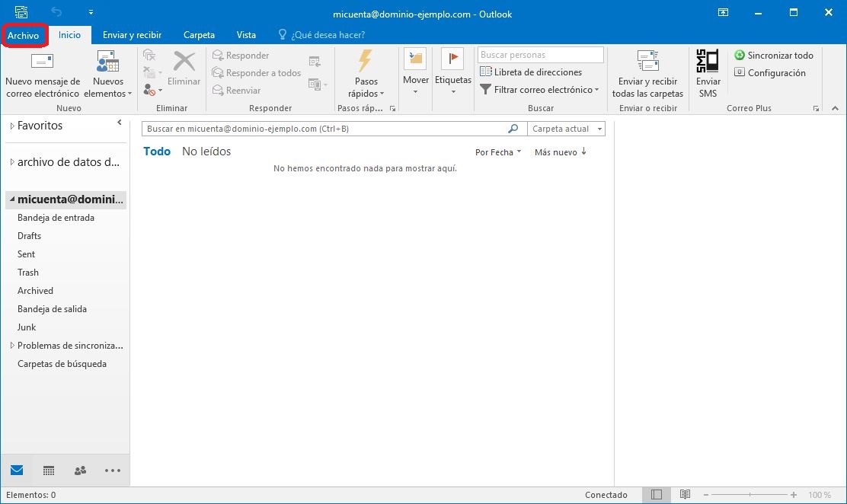Select the Archived folder
The height and width of the screenshot is (504, 847).
click(x=35, y=291)
